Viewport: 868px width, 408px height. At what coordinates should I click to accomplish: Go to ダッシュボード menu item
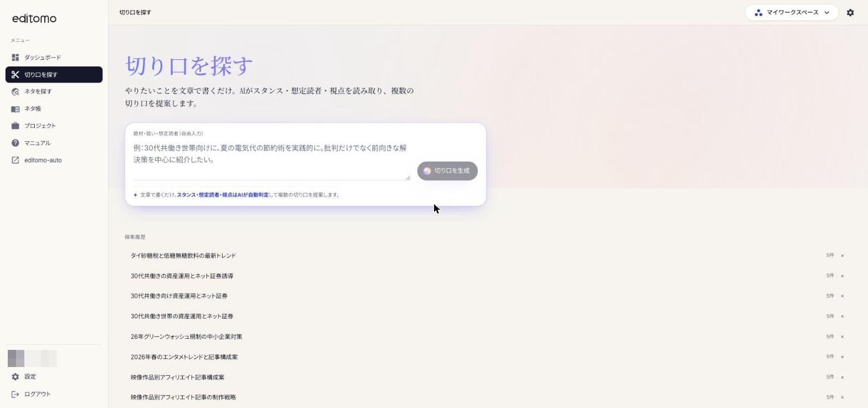pyautogui.click(x=54, y=58)
